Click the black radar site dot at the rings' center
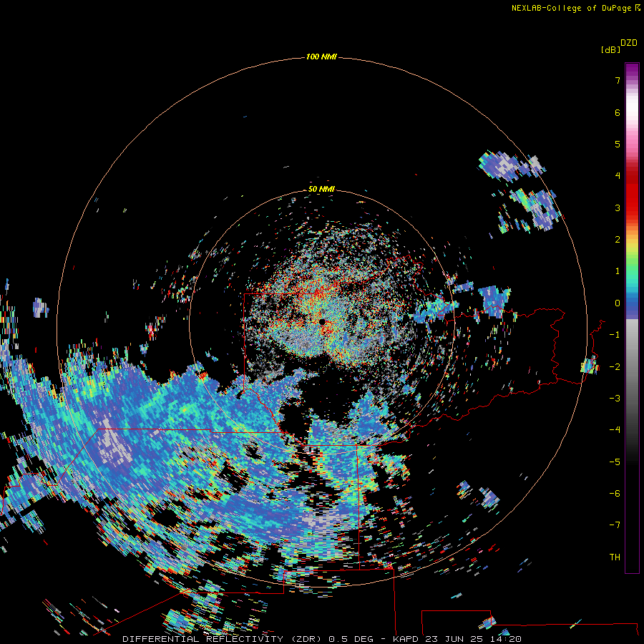Screen dimensions: 644x644 pyautogui.click(x=322, y=323)
